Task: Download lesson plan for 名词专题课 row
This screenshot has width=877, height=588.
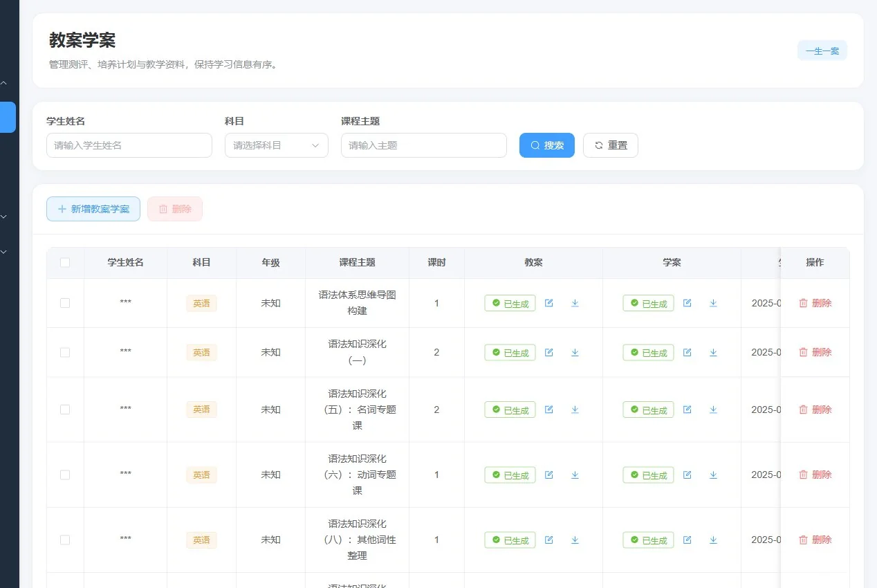Action: pyautogui.click(x=575, y=410)
